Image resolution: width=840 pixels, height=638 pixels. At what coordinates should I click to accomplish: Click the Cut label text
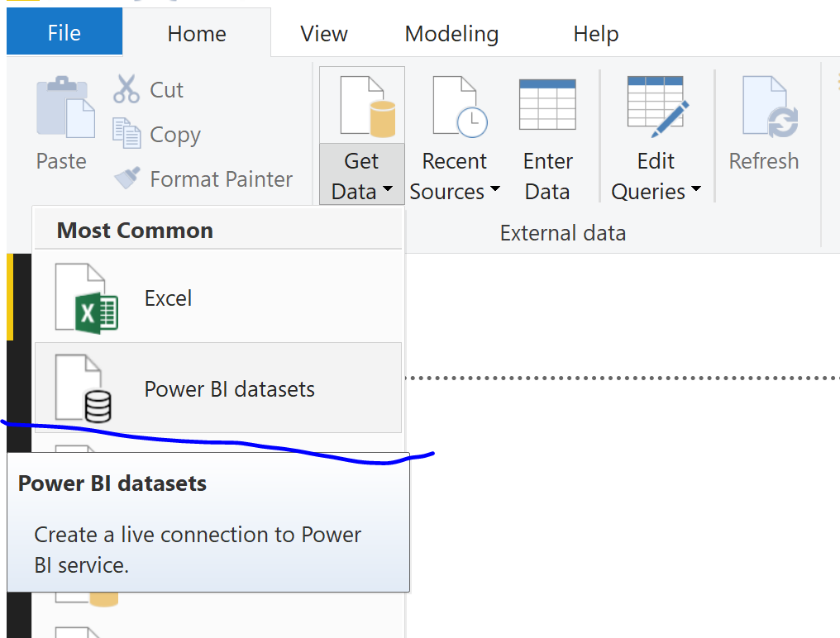(x=167, y=90)
